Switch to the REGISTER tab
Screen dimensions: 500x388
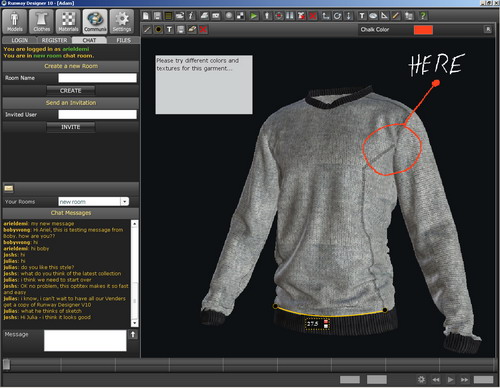(54, 40)
